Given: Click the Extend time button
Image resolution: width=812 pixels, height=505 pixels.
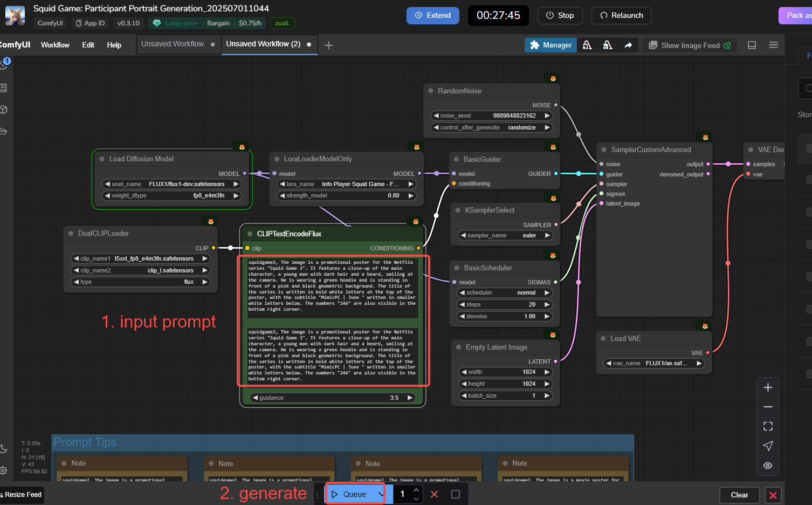Looking at the screenshot, I should pos(433,16).
